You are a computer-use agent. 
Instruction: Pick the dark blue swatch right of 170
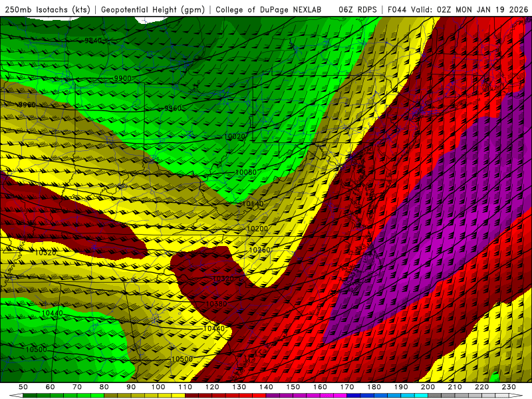[x=354, y=396]
